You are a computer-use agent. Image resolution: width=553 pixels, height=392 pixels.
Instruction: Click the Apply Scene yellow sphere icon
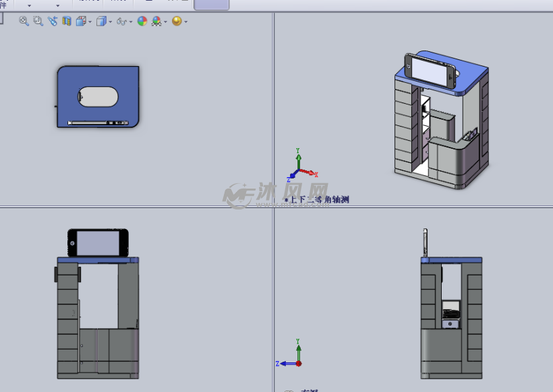pos(178,21)
